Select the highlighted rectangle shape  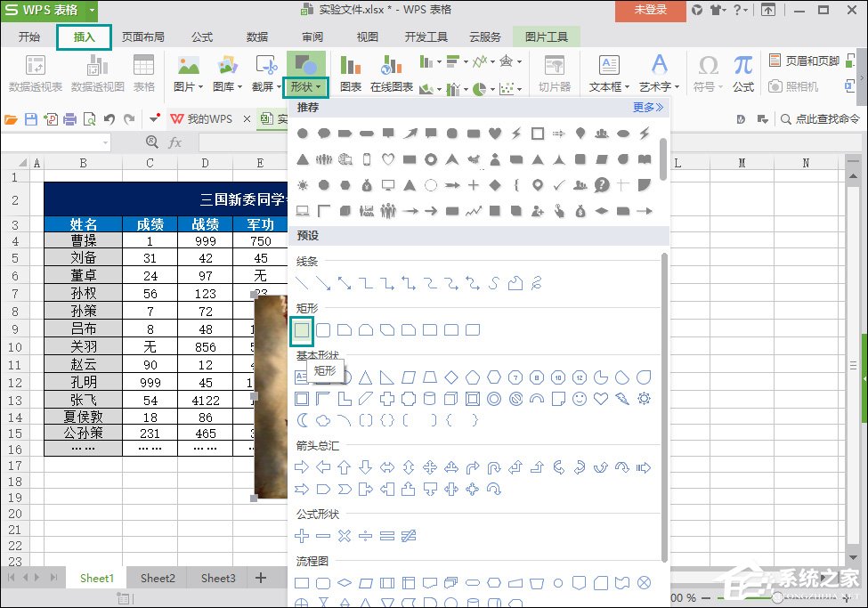click(x=302, y=330)
